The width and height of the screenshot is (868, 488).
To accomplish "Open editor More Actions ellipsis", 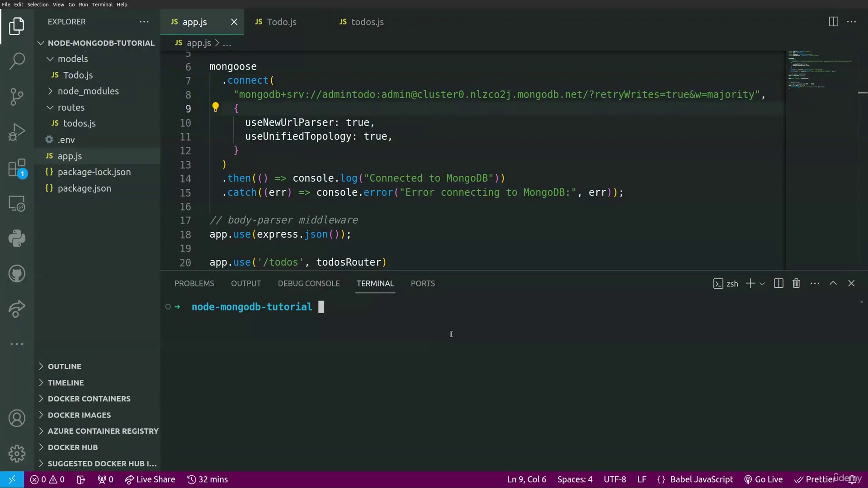I will click(851, 22).
